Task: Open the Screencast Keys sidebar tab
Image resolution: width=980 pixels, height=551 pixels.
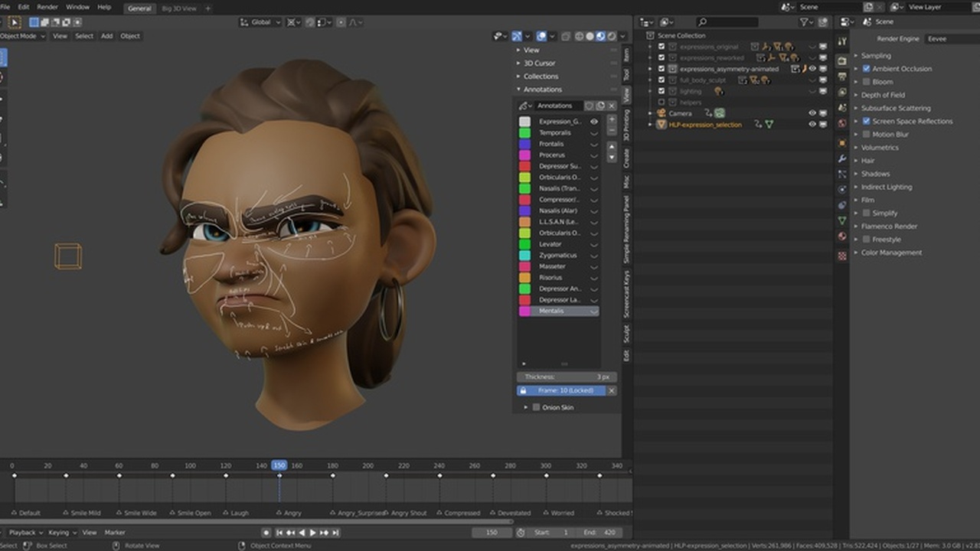Action: click(626, 295)
